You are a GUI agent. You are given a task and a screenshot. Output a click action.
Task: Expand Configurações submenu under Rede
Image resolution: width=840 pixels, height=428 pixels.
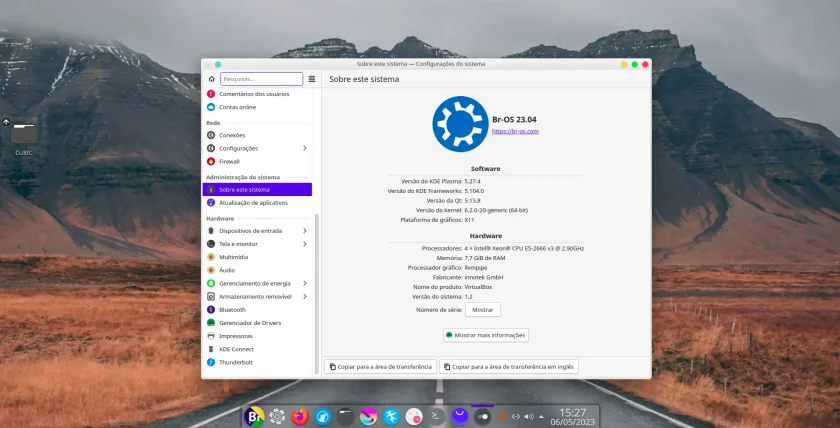pyautogui.click(x=305, y=148)
